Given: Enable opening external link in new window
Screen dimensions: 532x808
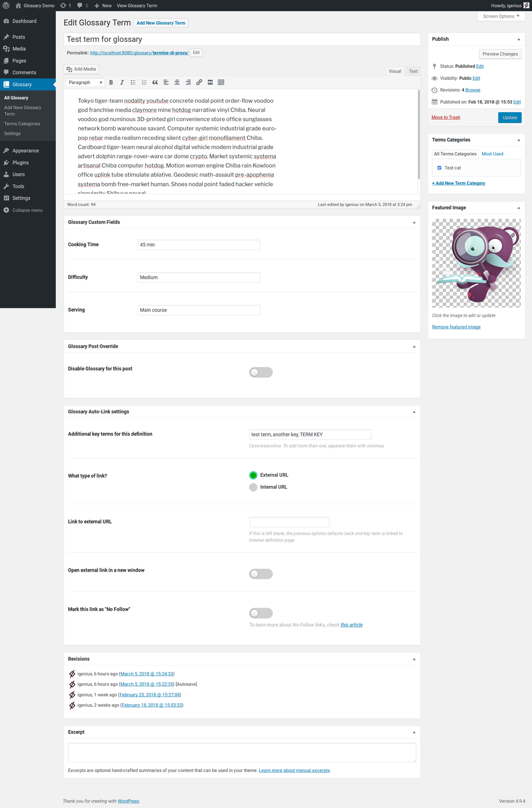Looking at the screenshot, I should [x=261, y=574].
